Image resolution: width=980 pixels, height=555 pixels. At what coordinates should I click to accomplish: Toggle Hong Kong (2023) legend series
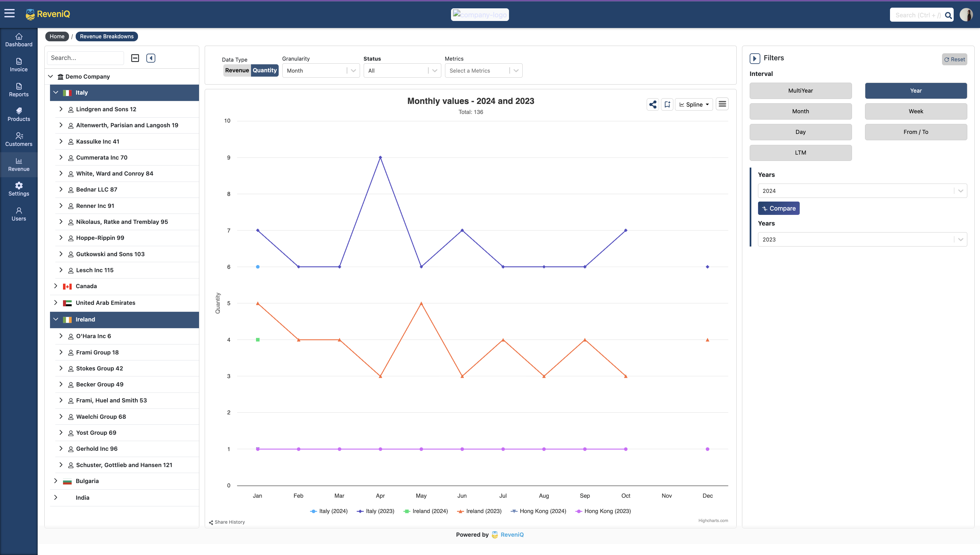coord(607,511)
